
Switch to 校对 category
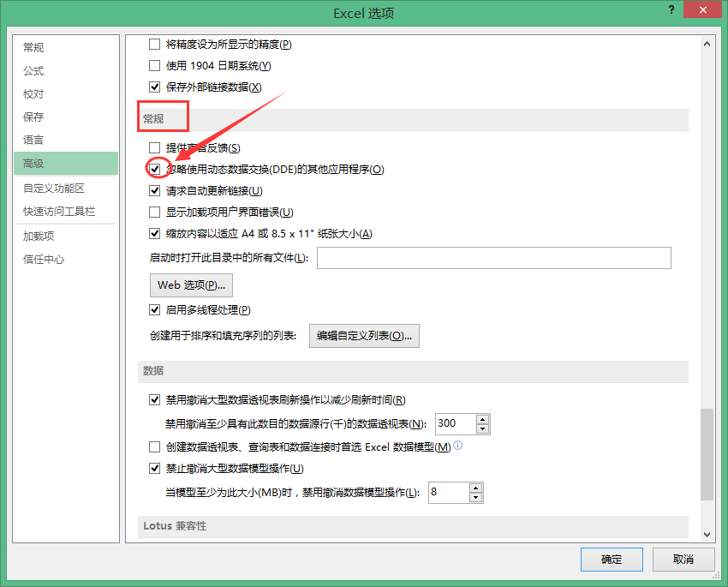click(x=66, y=93)
